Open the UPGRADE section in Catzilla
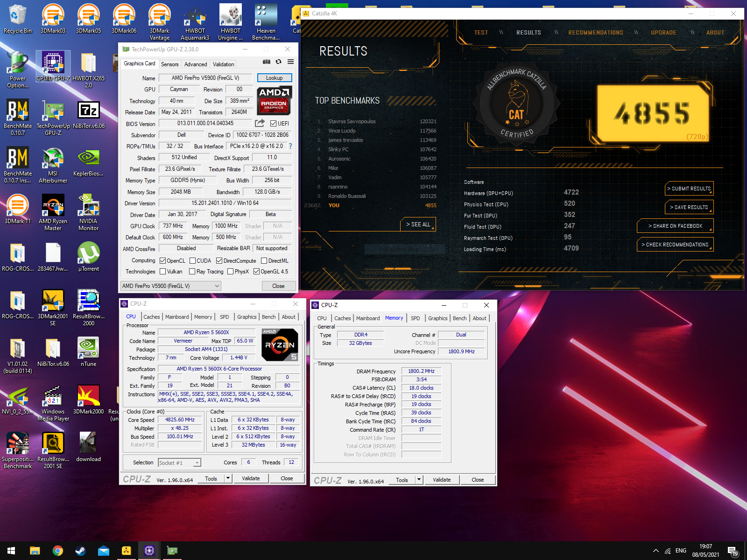The image size is (747, 560). coord(663,33)
